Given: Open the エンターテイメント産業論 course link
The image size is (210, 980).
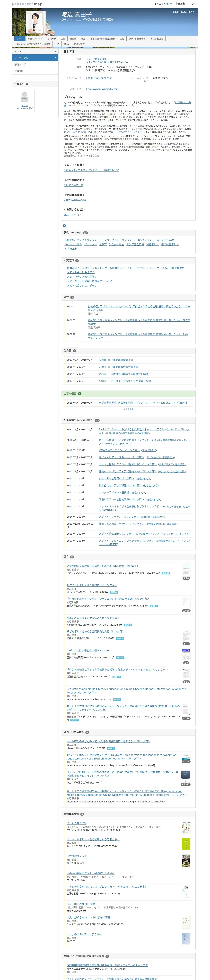Looking at the screenshot, I should click(114, 493).
